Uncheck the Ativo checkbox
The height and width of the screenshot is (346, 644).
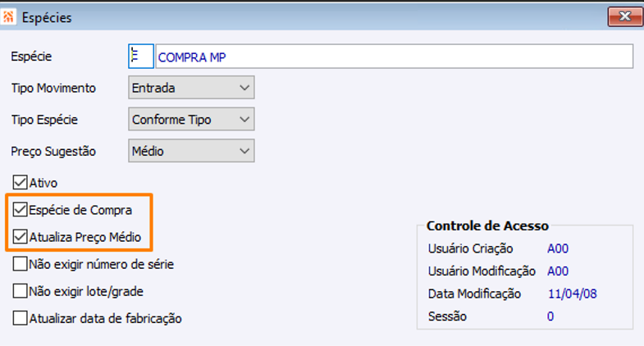point(20,182)
